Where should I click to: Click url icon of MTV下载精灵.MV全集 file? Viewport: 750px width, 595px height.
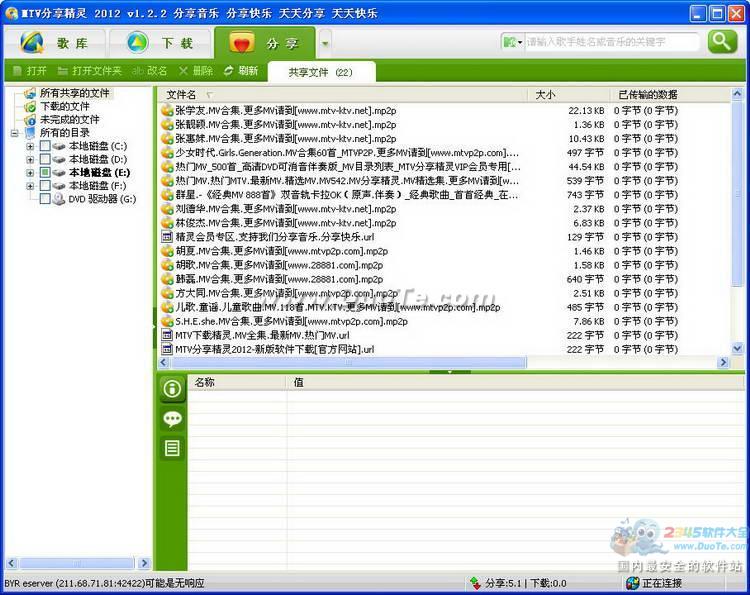pos(167,335)
